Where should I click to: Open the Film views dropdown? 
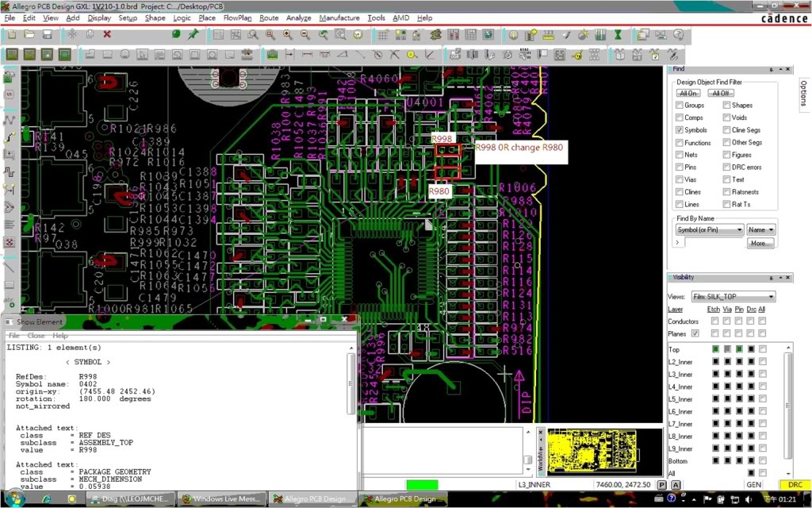[733, 297]
